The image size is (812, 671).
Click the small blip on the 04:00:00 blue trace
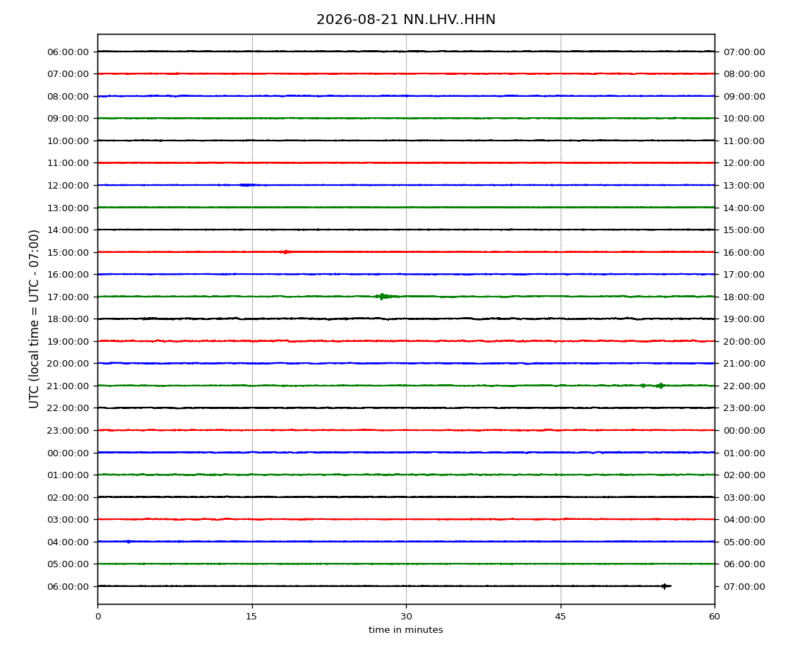pyautogui.click(x=129, y=542)
